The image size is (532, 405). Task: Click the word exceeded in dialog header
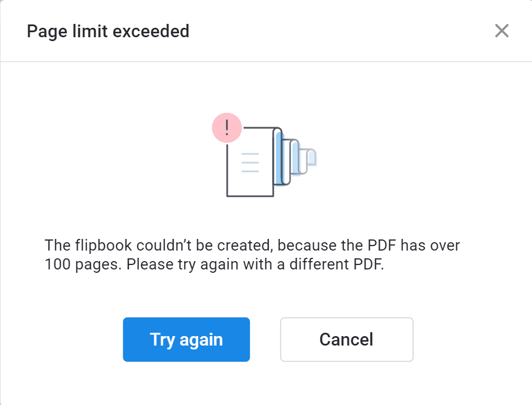coord(151,31)
